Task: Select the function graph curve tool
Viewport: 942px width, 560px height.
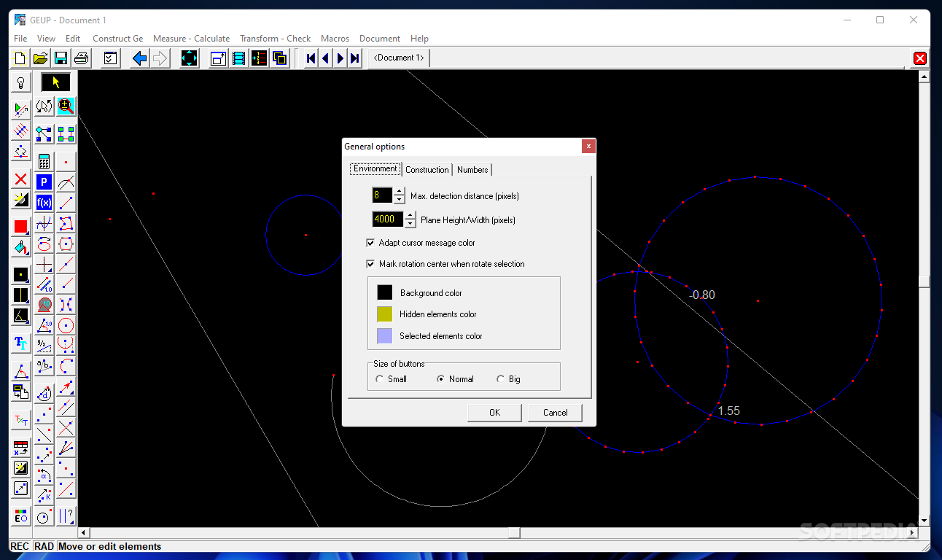Action: [44, 223]
